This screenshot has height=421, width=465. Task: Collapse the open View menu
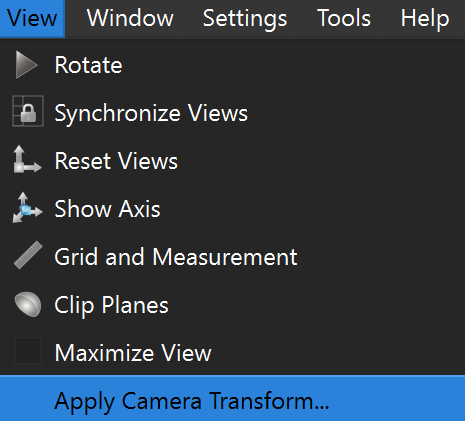tap(32, 18)
